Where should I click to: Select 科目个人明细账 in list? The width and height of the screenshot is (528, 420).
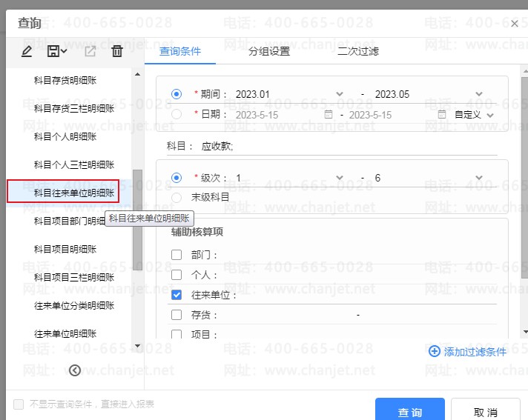(65, 136)
